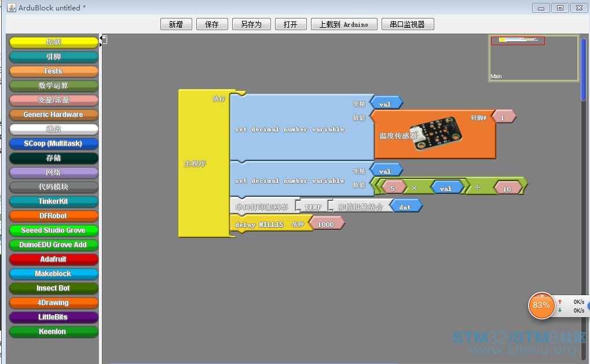Click the 打开 (Open) button
The height and width of the screenshot is (364, 590).
coord(291,24)
